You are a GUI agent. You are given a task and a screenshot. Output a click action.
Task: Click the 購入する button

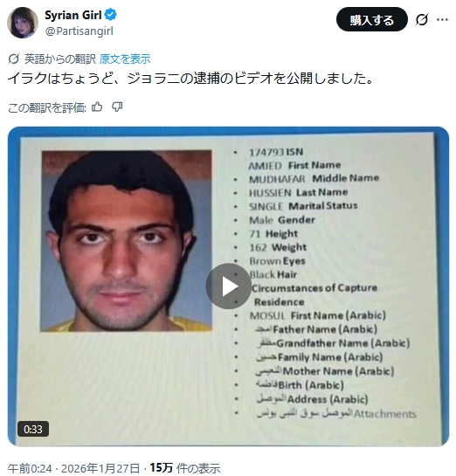[x=371, y=20]
